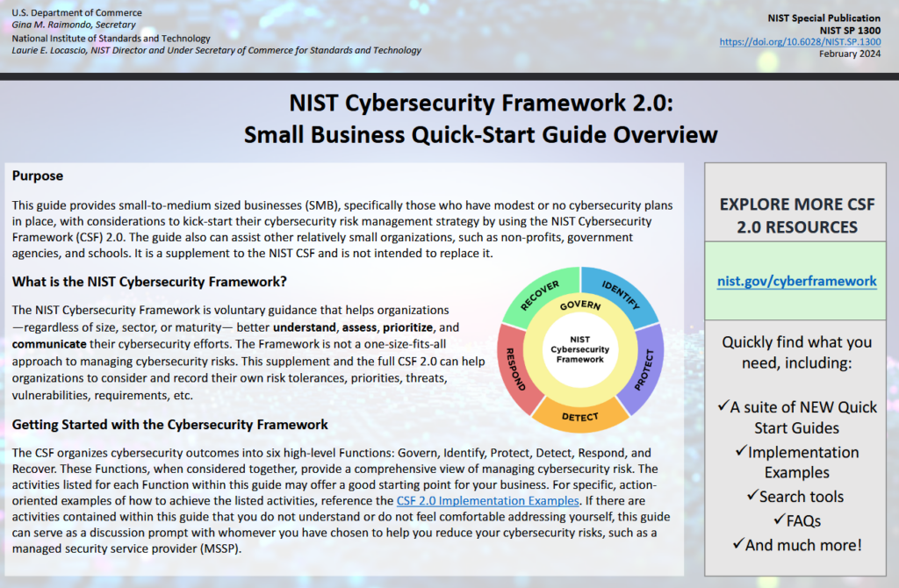This screenshot has width=899, height=588.
Task: Click the checkmark beside Implementation Examples
Action: 741,453
